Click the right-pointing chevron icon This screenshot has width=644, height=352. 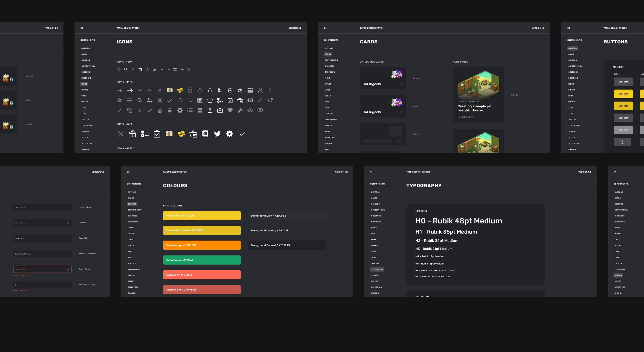140,111
